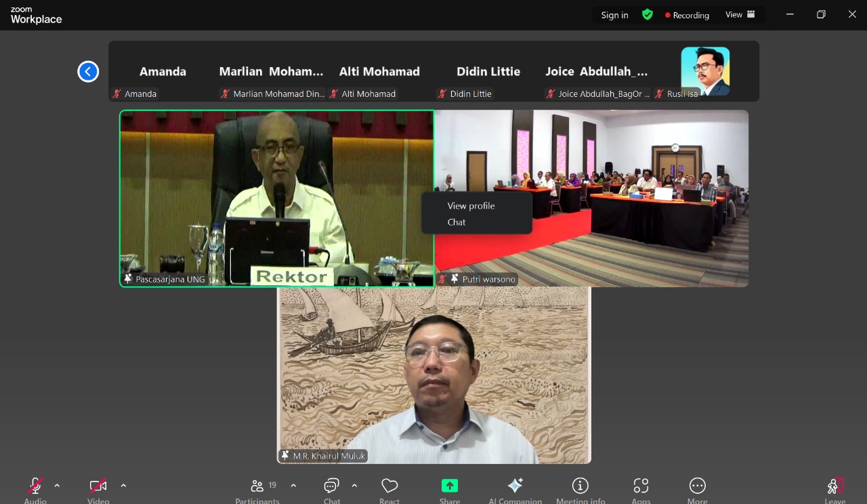
Task: Close the Zoom meeting window
Action: click(x=852, y=14)
